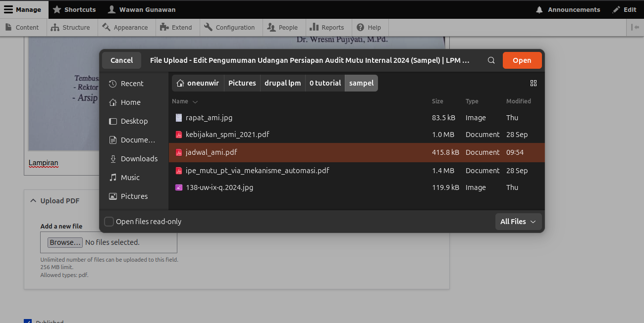The image size is (644, 323).
Task: Click the orange Open button
Action: (522, 60)
